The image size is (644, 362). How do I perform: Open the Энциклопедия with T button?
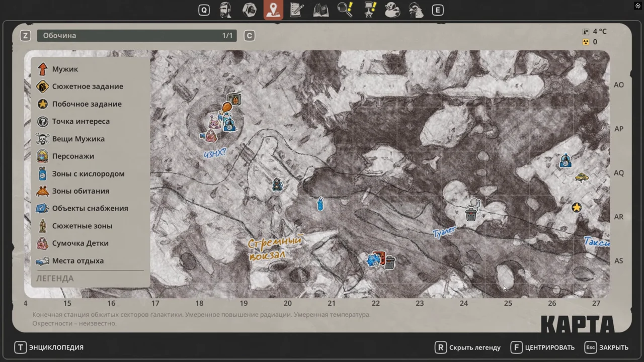[49, 347]
